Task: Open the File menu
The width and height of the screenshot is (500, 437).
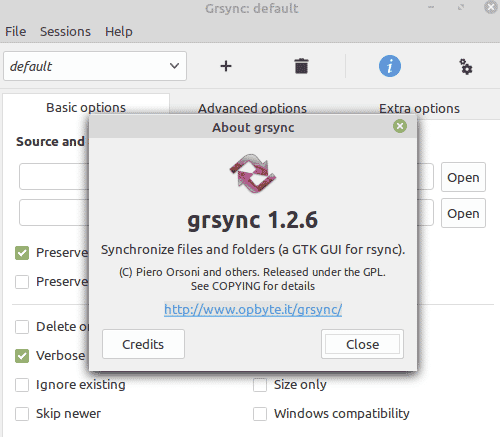Action: pyautogui.click(x=15, y=32)
